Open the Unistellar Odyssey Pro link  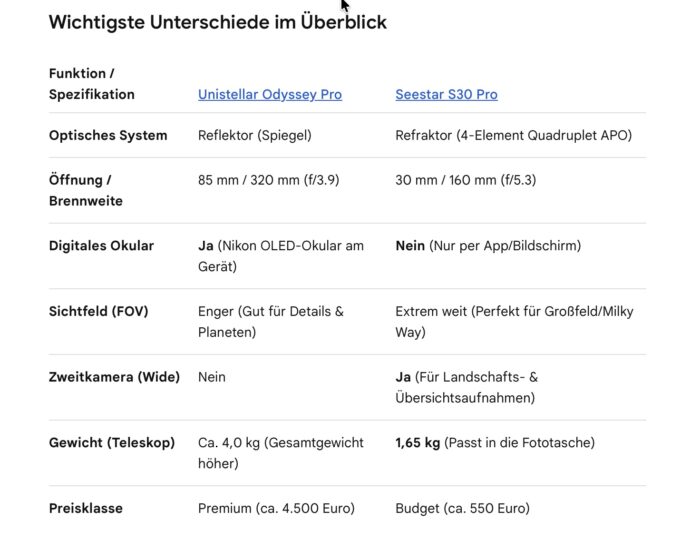pyautogui.click(x=270, y=95)
